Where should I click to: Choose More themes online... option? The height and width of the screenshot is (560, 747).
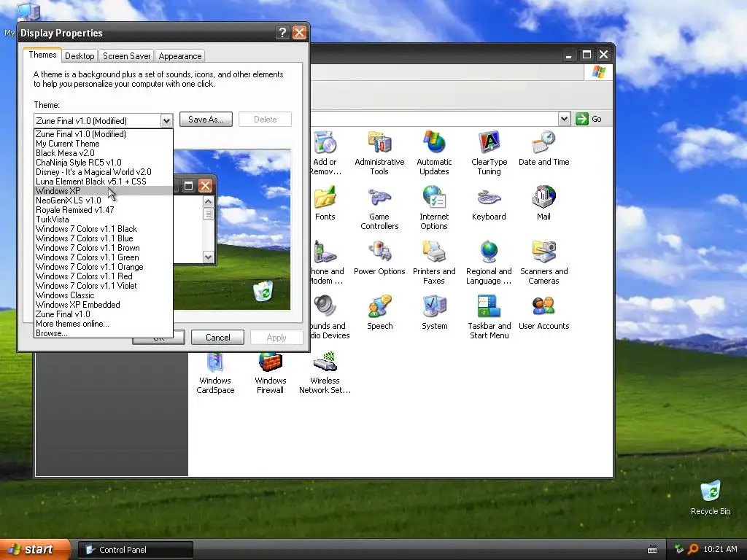104,324
